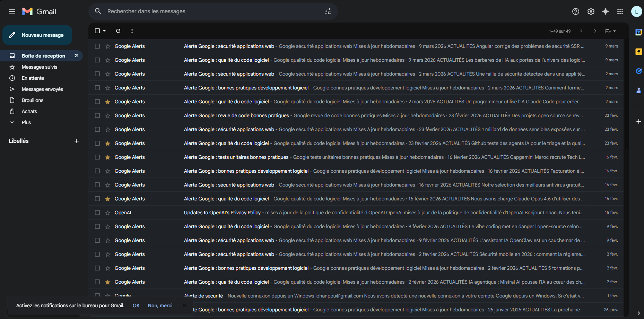Open the Brouillons folder
Viewport: 644px width, 319px height.
click(x=32, y=100)
